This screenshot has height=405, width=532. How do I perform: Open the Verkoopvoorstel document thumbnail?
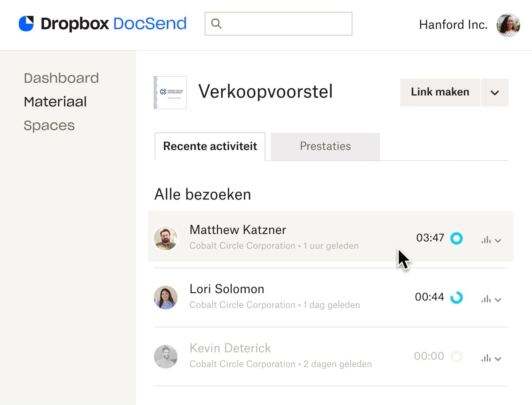tap(170, 92)
